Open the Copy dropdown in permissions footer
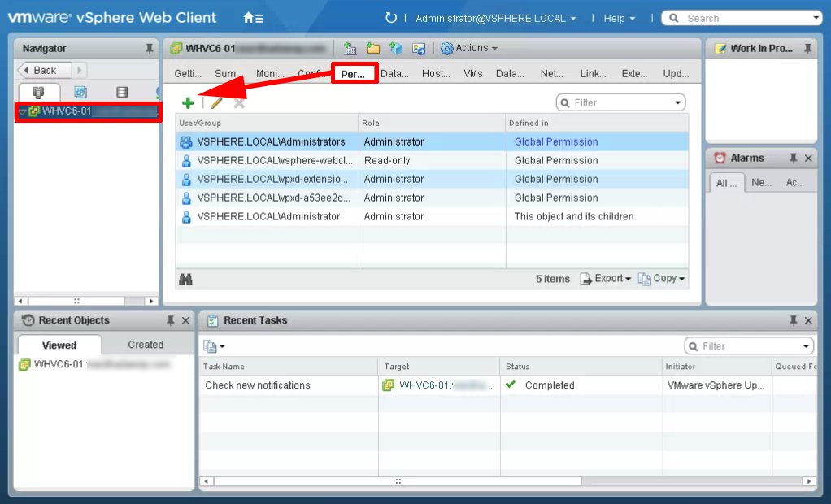Screen dimensions: 831x504 [x=661, y=279]
